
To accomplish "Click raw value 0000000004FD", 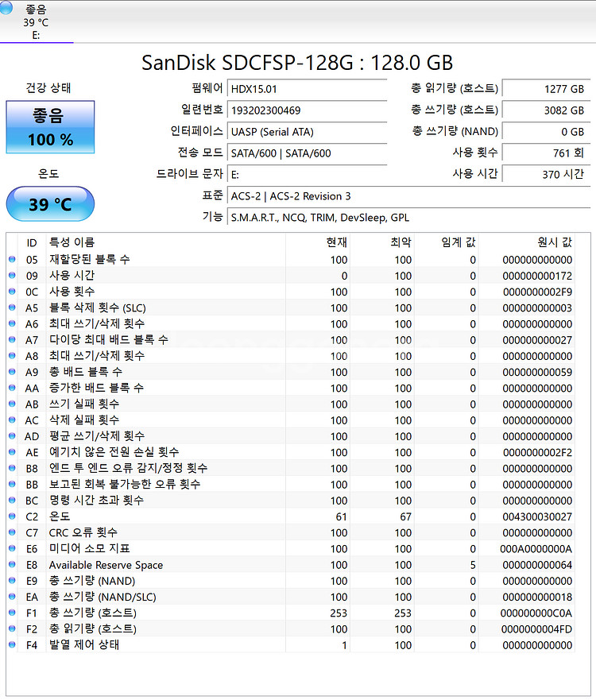I will coord(536,629).
